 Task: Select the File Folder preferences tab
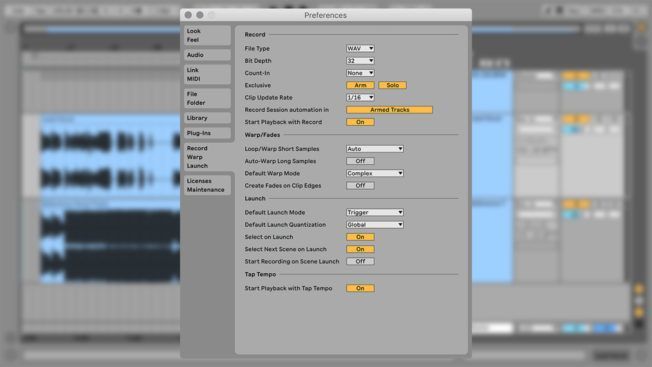click(207, 98)
